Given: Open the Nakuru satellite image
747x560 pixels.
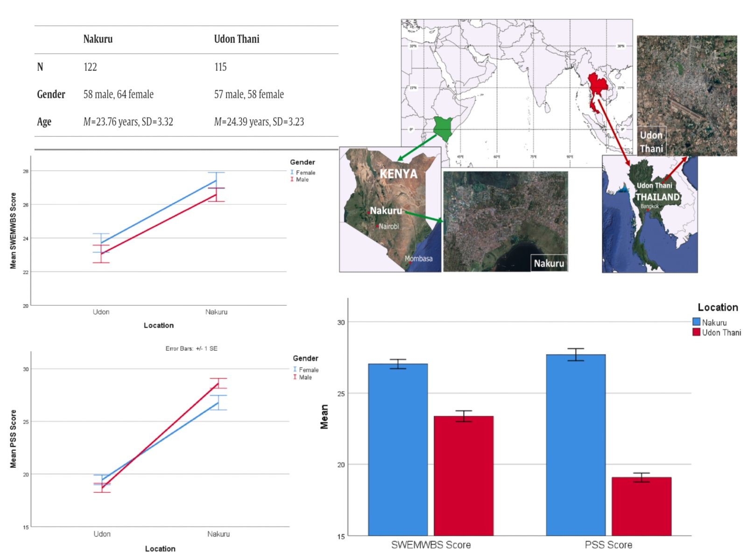Looking at the screenshot, I should (505, 221).
